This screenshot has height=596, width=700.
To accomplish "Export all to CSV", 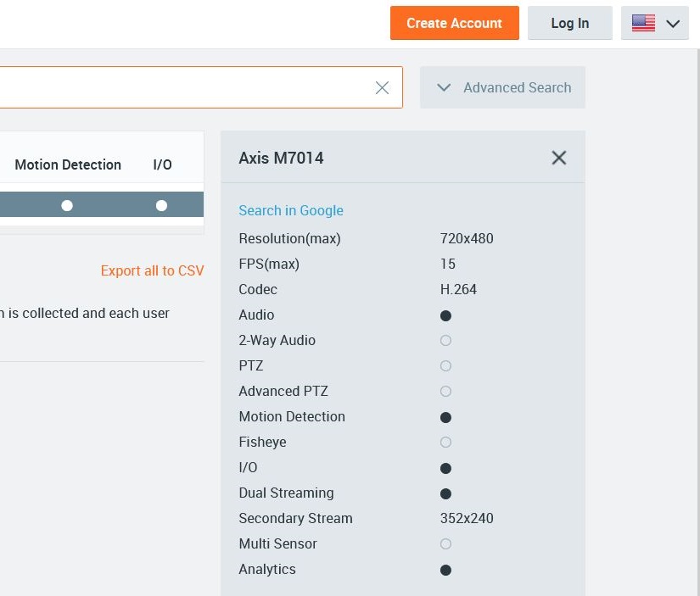I will [152, 270].
